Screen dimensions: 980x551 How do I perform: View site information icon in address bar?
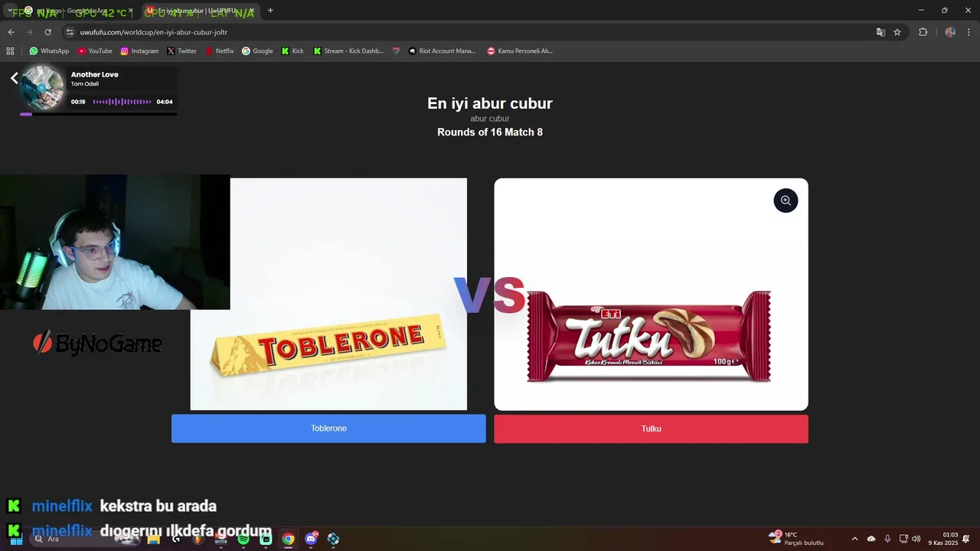pos(70,32)
